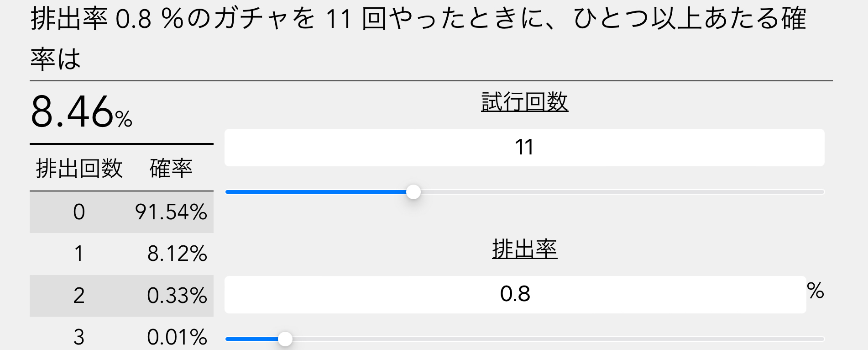
Task: Click the underlined 試行回数 label
Action: [x=524, y=102]
